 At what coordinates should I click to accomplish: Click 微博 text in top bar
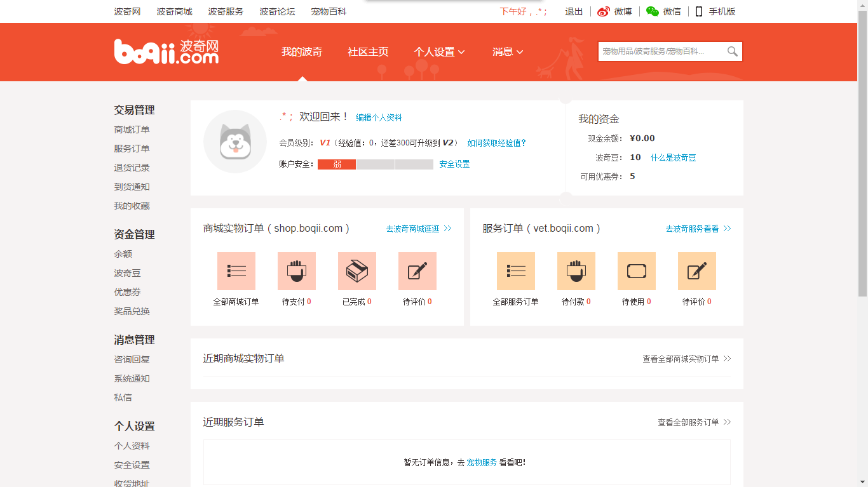pos(623,11)
